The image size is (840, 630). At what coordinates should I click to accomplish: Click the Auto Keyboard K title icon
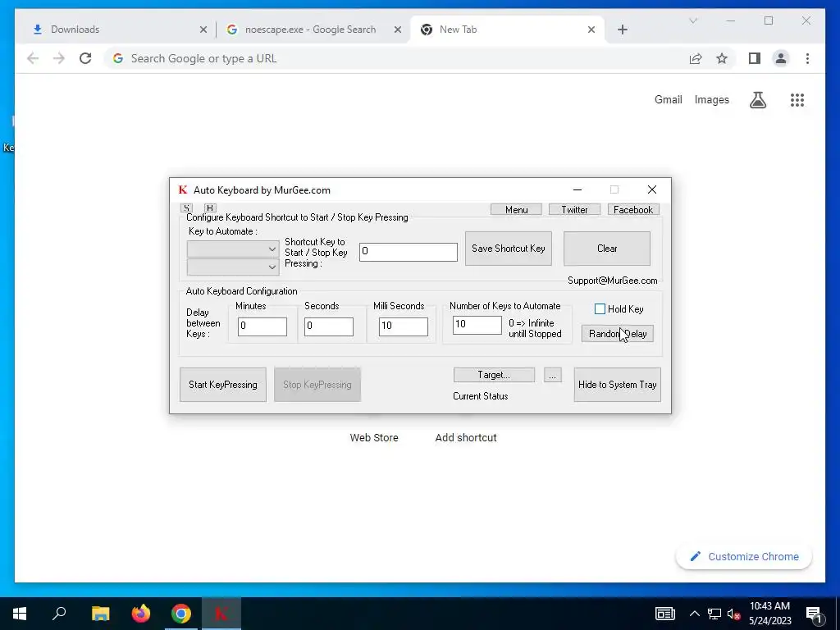coord(183,189)
